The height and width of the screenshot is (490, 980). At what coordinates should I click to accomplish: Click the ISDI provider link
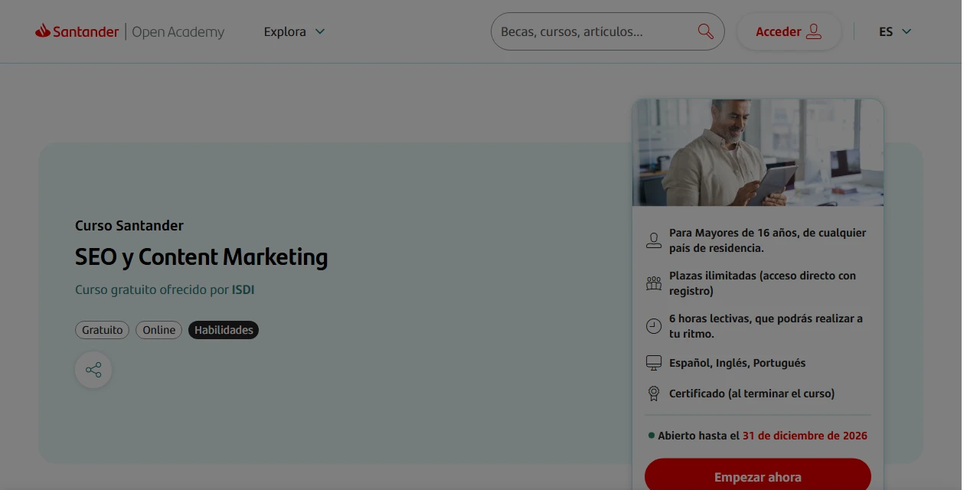click(x=243, y=289)
